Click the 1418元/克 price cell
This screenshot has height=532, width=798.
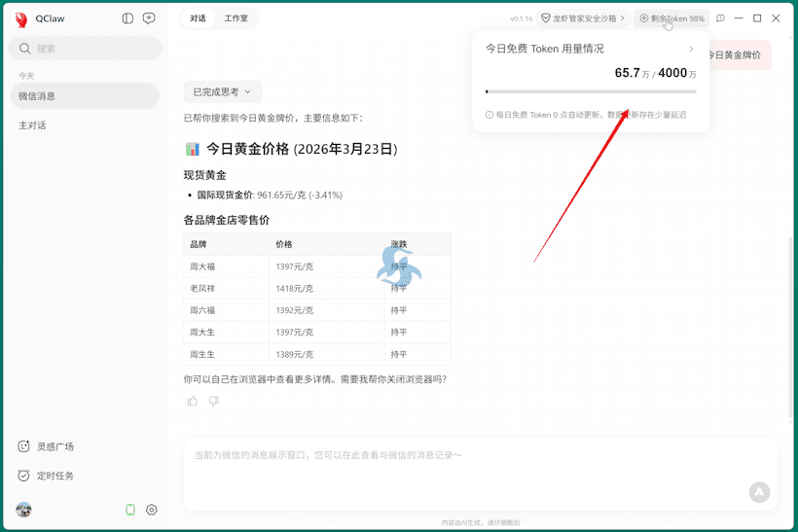tap(326, 288)
